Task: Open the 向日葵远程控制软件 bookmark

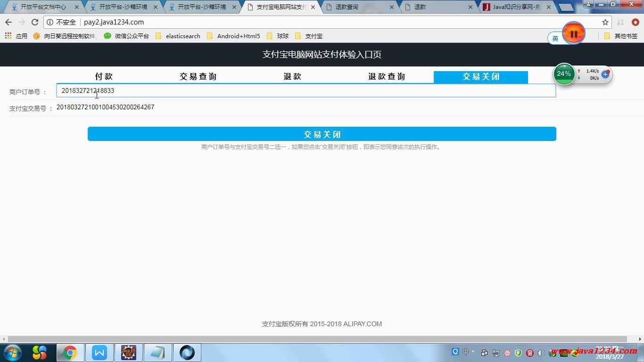Action: (65, 36)
